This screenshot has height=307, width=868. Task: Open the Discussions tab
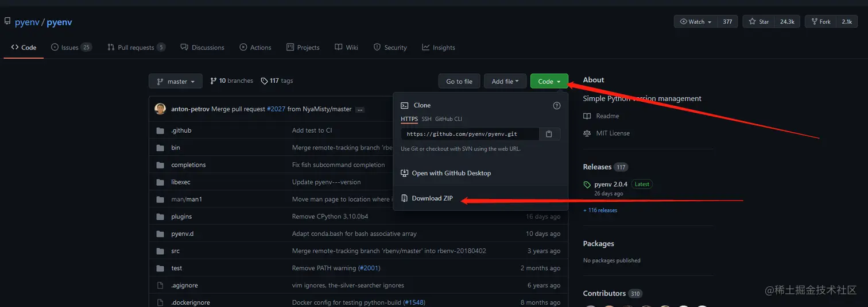202,48
